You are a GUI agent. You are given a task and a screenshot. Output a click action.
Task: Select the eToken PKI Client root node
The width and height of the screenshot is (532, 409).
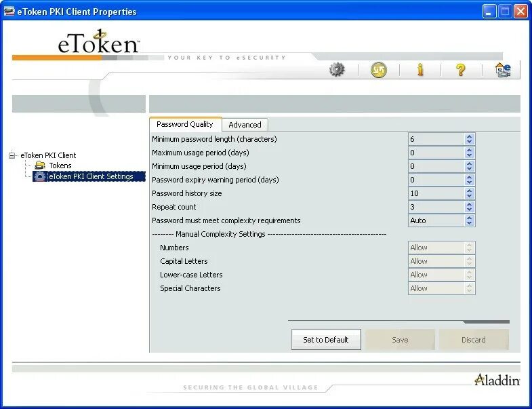point(48,155)
